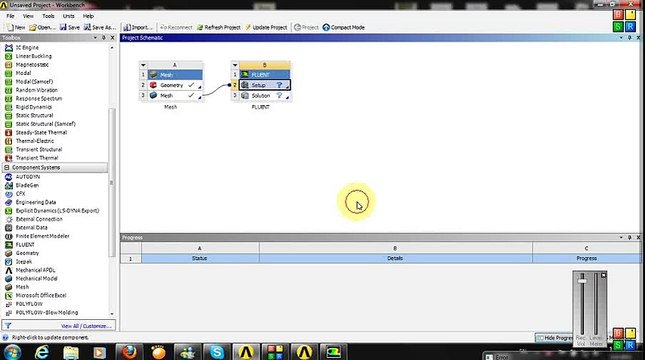This screenshot has width=645, height=360.
Task: Click Update Project button
Action: (266, 28)
